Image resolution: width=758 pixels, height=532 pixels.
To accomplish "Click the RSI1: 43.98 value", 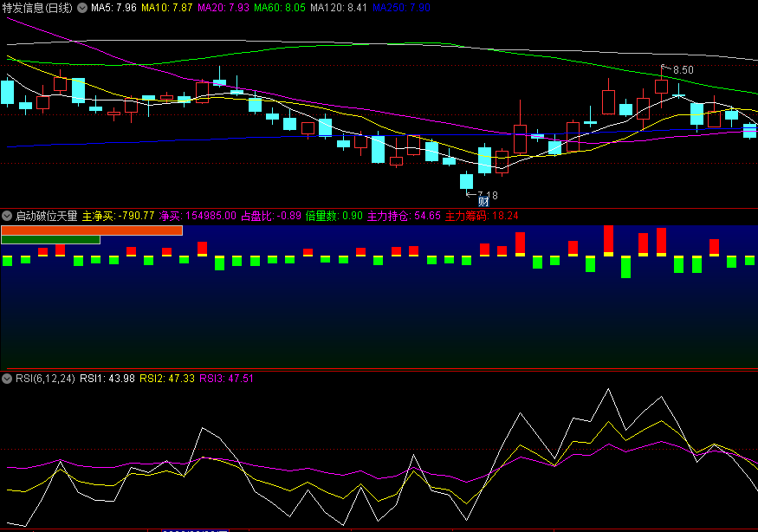I will (x=107, y=378).
